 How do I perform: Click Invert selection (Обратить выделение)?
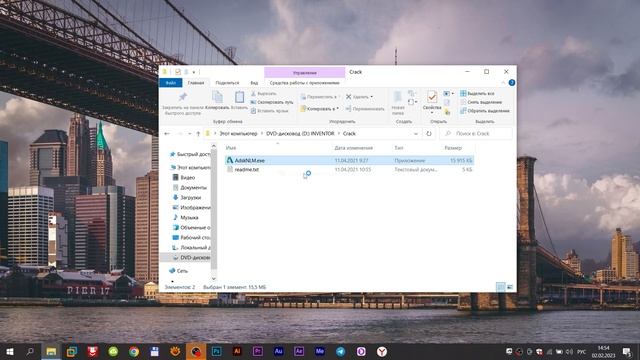point(485,111)
